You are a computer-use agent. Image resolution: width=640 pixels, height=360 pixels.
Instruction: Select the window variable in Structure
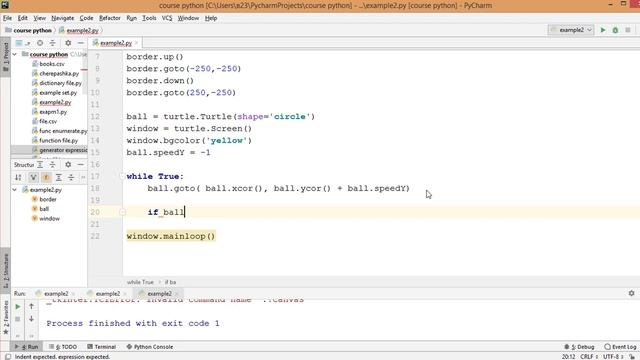[49, 218]
